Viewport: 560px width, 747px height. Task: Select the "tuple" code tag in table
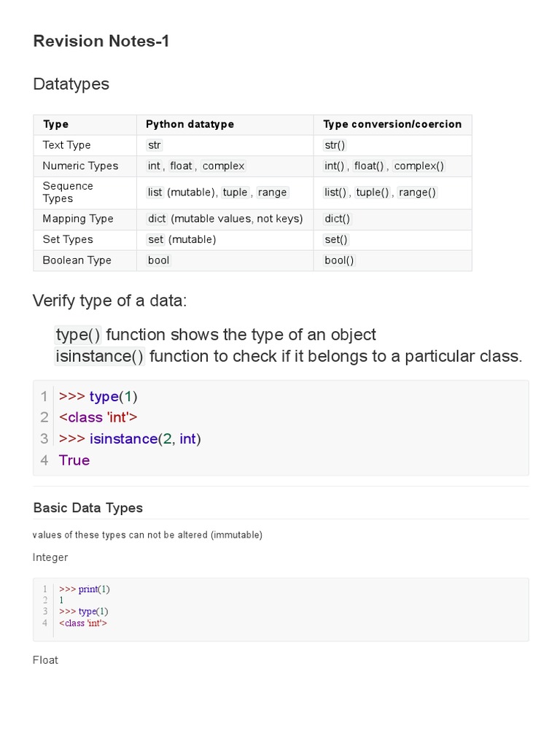235,192
